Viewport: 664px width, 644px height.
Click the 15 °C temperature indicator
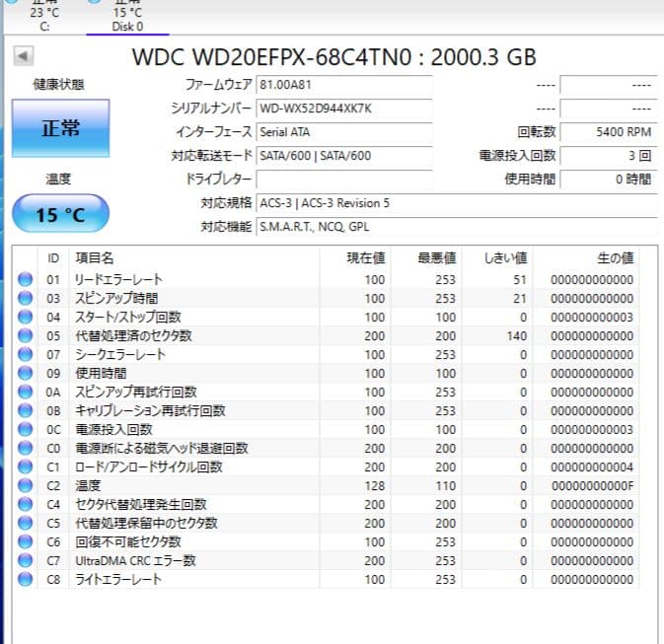[x=60, y=213]
